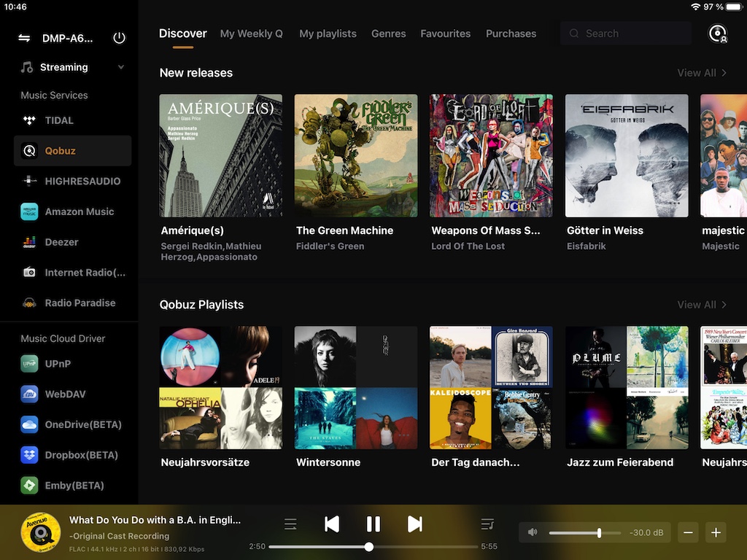
Task: Open the now playing Avenue Q artwork
Action: pyautogui.click(x=41, y=532)
